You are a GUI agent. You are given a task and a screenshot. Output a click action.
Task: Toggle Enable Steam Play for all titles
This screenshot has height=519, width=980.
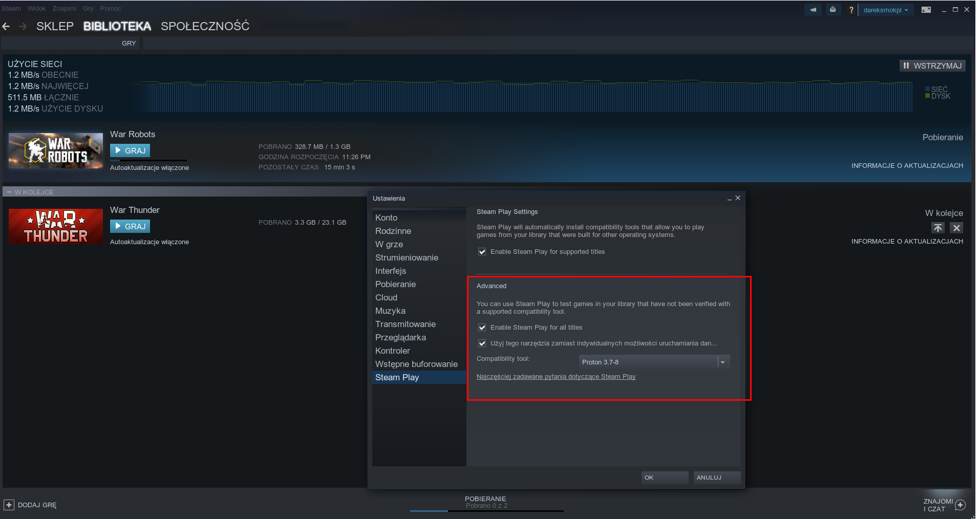[482, 328]
